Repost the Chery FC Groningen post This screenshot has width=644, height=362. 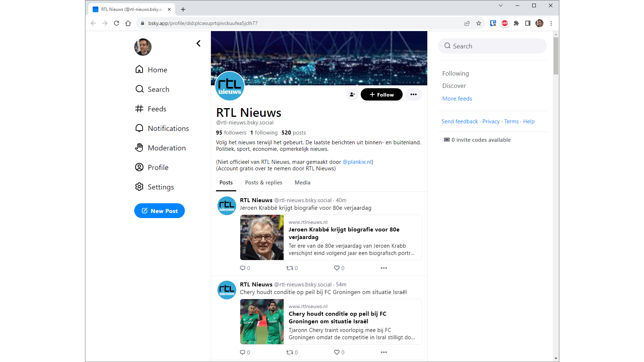point(292,352)
